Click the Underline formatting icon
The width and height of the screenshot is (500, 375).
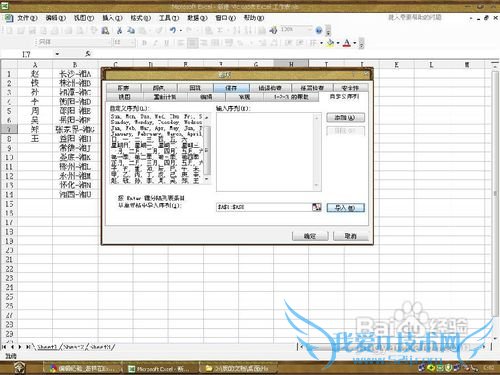coord(167,43)
